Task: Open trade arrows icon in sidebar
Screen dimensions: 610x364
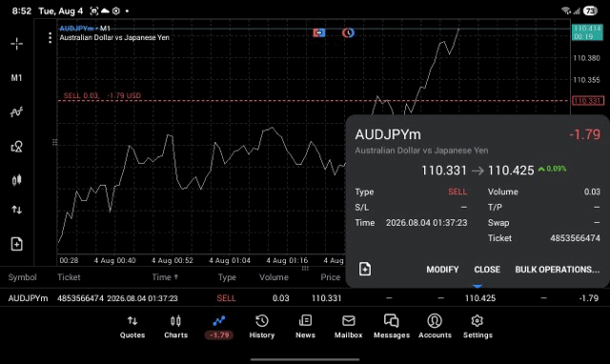Action: point(16,210)
